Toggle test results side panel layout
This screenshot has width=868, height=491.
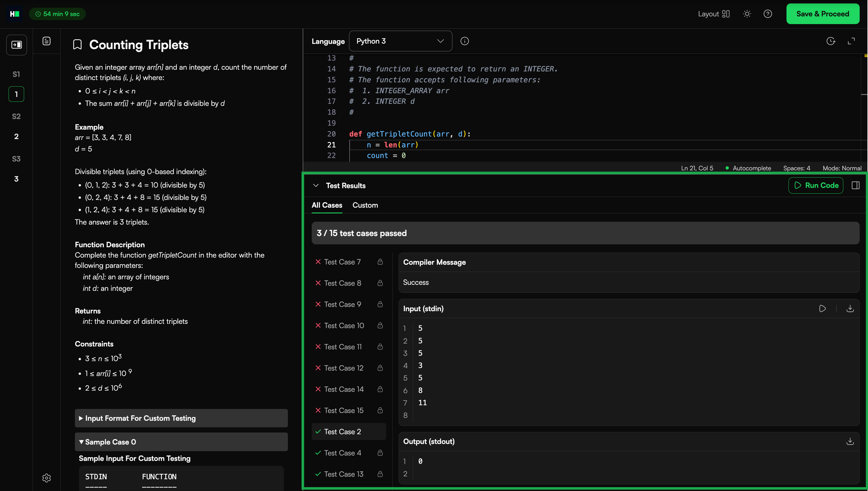click(x=855, y=185)
